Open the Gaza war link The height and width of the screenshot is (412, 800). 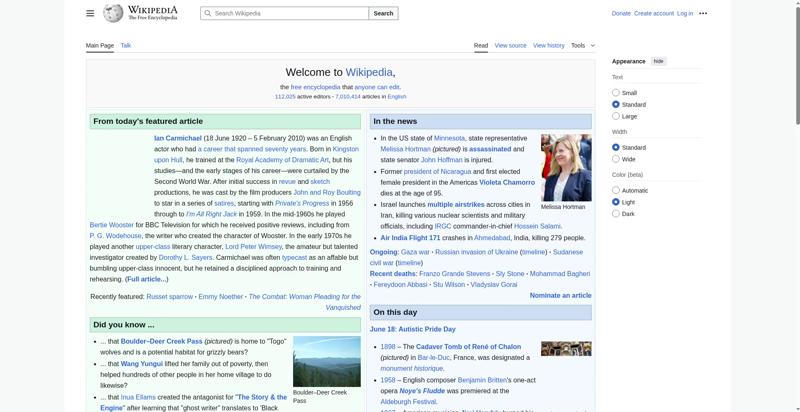(x=415, y=252)
